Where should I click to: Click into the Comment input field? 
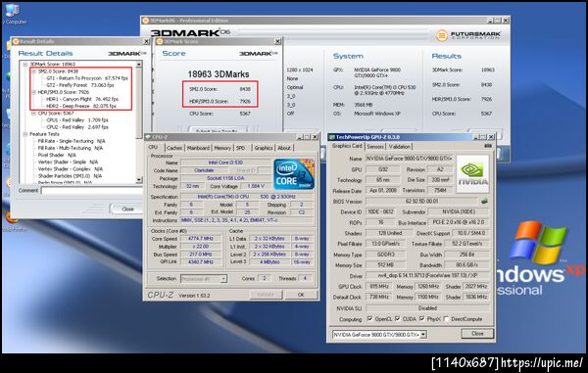point(91,191)
